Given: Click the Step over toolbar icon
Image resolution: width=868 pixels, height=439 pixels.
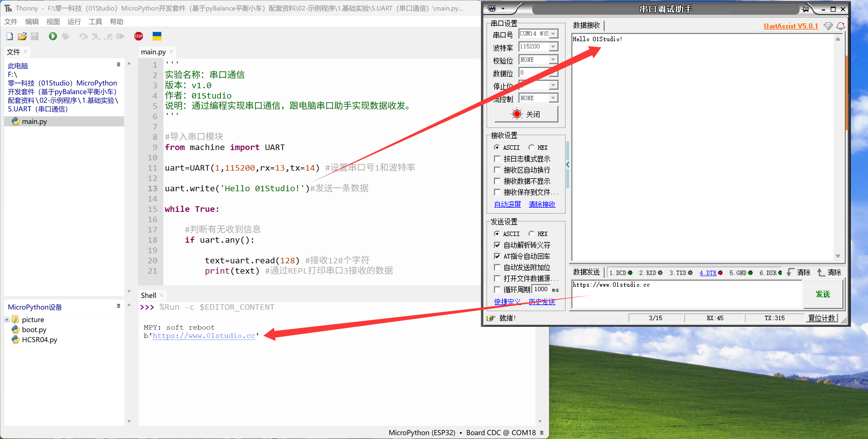Looking at the screenshot, I should click(x=83, y=36).
